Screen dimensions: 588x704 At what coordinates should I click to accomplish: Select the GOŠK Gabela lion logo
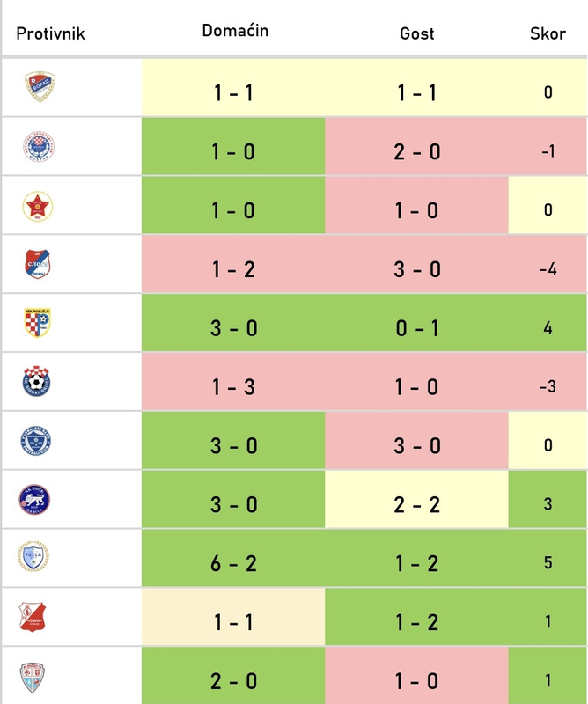34,499
